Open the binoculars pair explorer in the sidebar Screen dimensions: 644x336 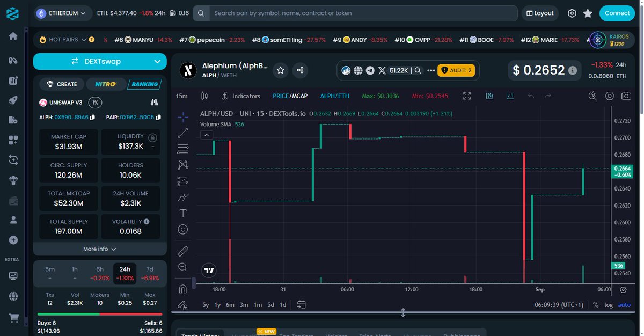tap(13, 60)
